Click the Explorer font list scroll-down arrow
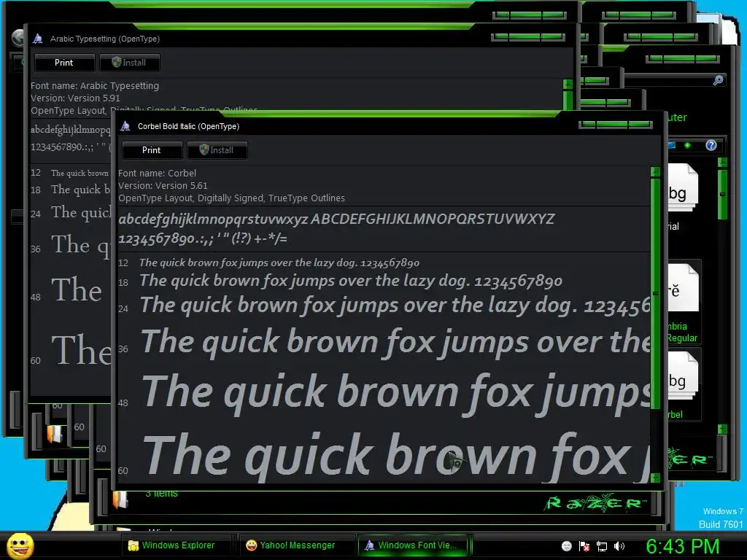The height and width of the screenshot is (560, 747). pyautogui.click(x=723, y=429)
